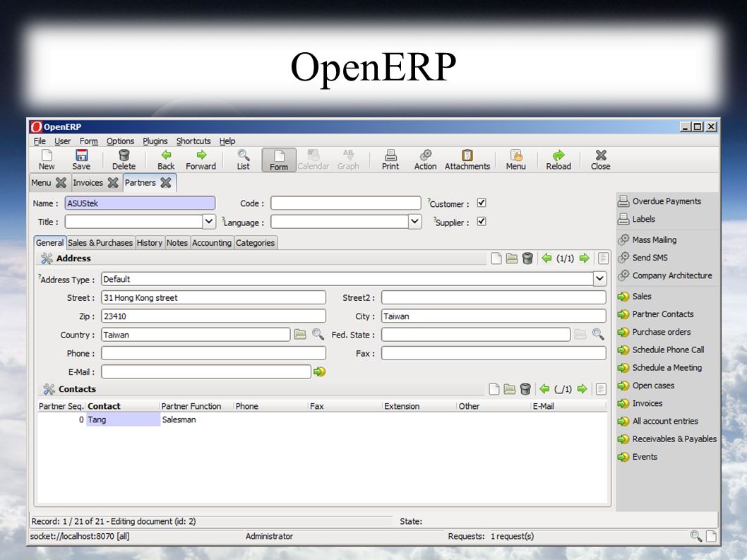The image size is (747, 560).
Task: Reload the current form
Action: (x=558, y=160)
